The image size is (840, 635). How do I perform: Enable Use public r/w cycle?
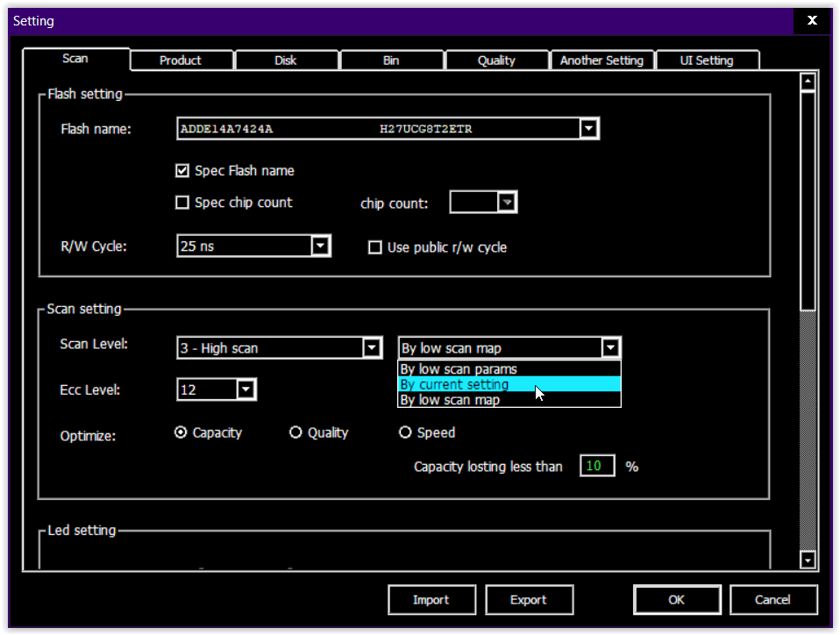(375, 247)
